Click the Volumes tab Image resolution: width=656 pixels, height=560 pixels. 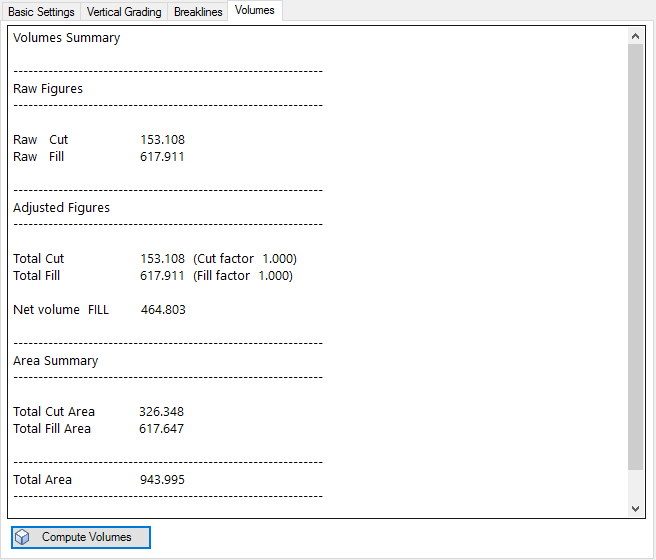(x=255, y=11)
